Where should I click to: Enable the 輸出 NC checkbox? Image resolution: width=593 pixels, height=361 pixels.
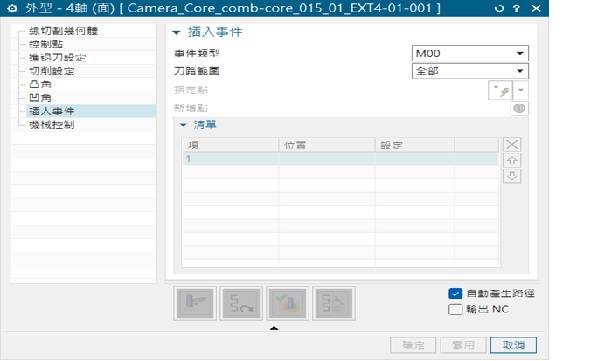455,309
